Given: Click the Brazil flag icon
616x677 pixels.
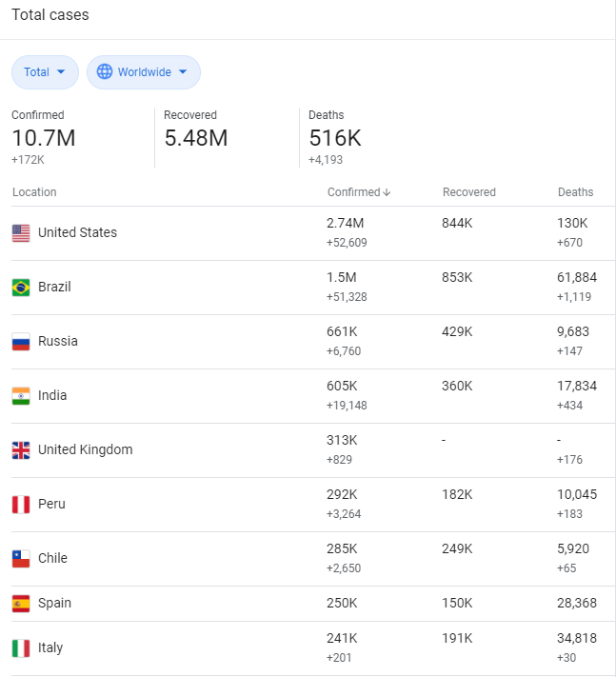Looking at the screenshot, I should [x=21, y=288].
